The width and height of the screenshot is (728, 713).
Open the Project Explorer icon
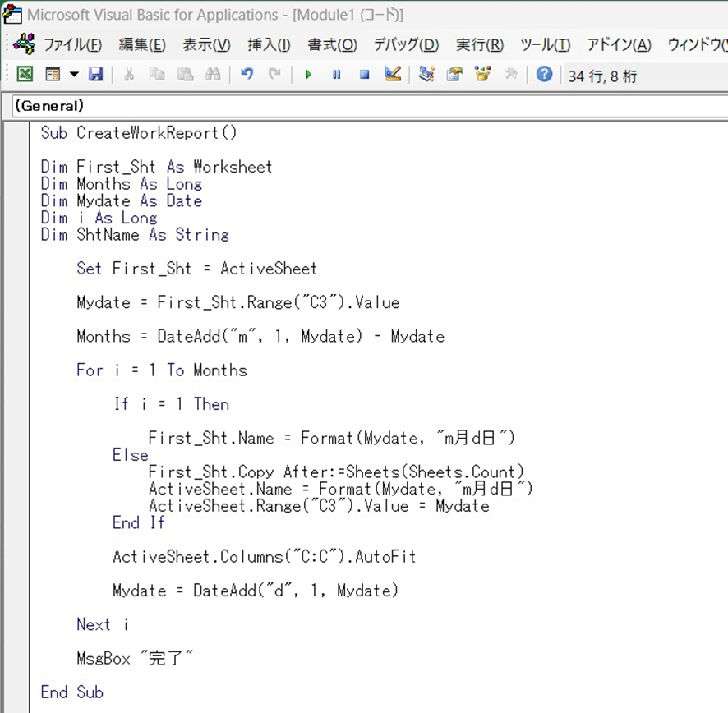pos(426,75)
